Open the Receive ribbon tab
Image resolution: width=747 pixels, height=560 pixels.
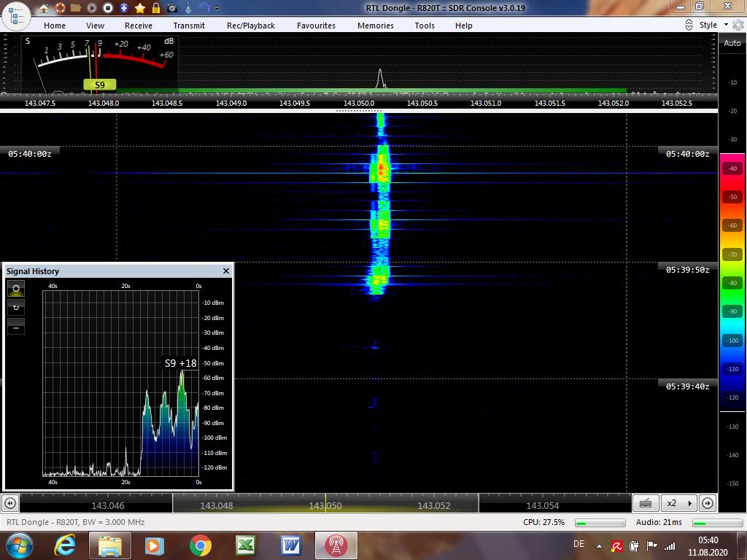coord(139,26)
